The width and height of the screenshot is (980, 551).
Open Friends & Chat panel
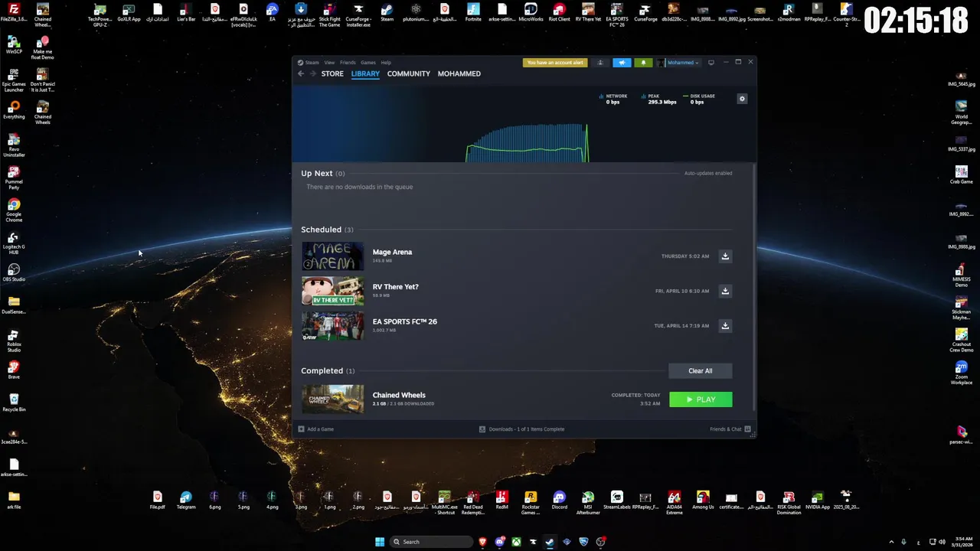coord(730,429)
